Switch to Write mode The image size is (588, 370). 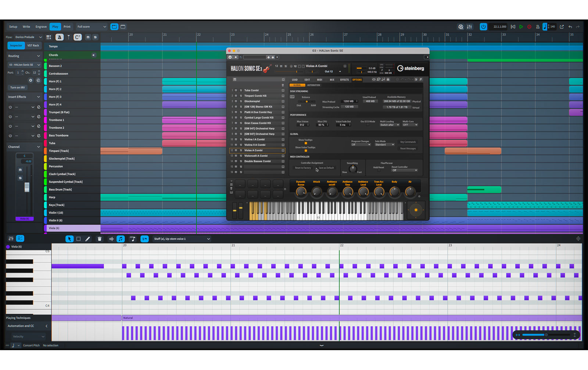coord(26,27)
